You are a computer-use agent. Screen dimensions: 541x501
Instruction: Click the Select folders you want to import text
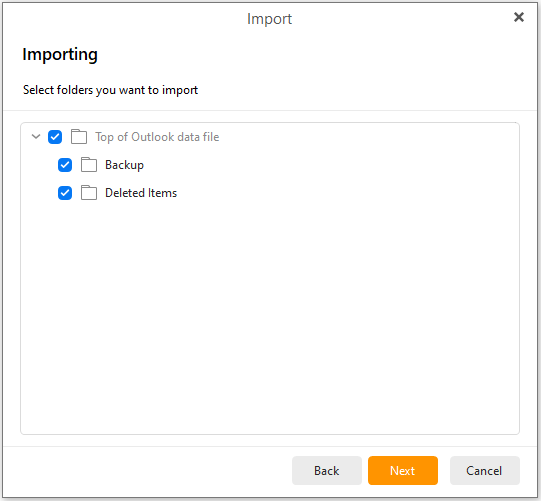click(110, 90)
